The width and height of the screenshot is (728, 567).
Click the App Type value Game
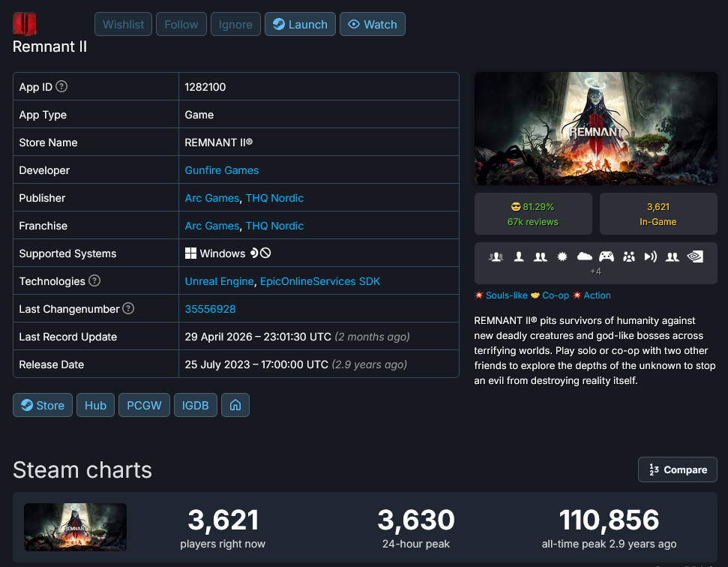pos(199,115)
